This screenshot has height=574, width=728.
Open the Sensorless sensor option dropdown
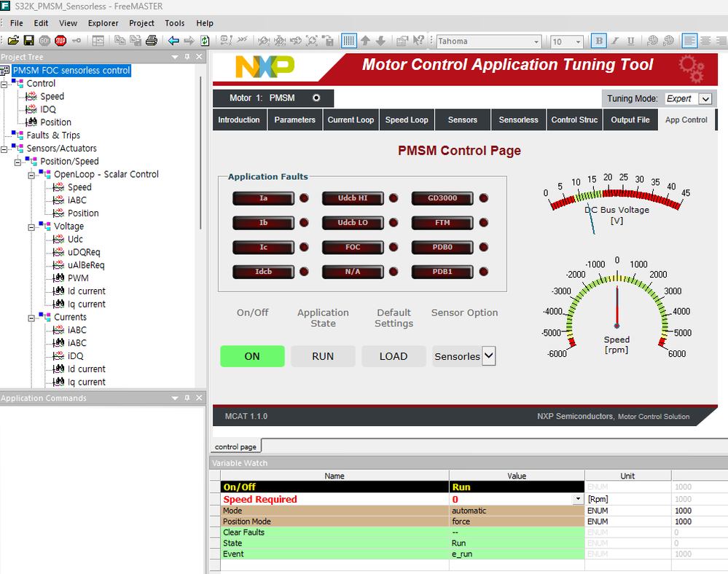tap(488, 356)
